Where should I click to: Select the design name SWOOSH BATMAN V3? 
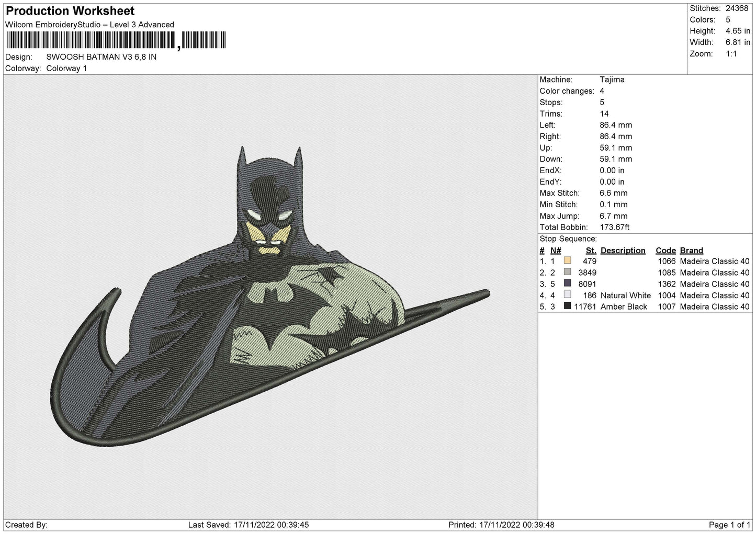point(101,57)
